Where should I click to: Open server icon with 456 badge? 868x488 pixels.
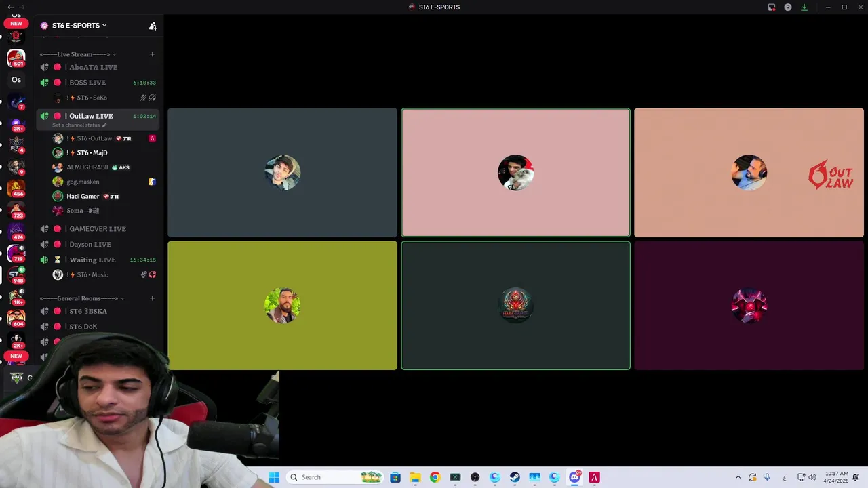16,188
